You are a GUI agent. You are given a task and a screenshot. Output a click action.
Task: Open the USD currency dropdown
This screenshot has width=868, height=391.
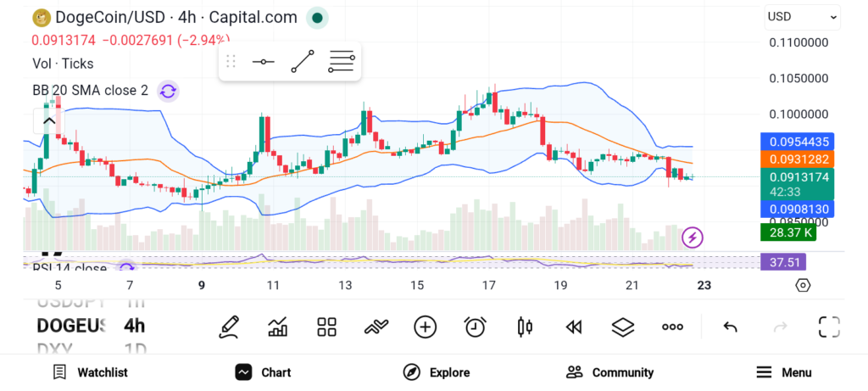coord(802,16)
